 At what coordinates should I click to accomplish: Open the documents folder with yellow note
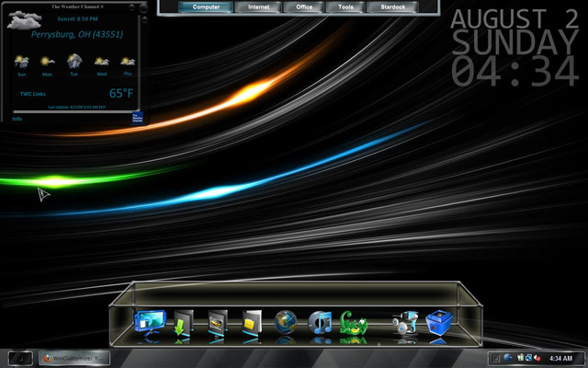coord(252,323)
